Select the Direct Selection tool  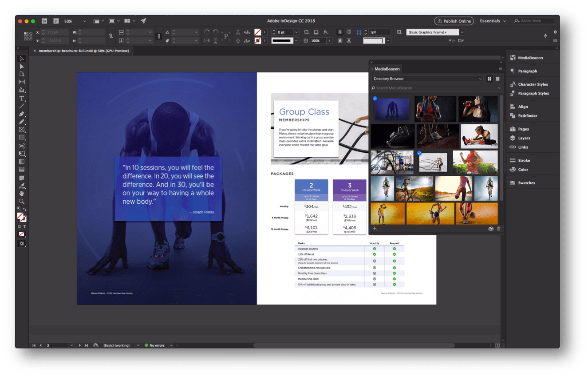(22, 67)
